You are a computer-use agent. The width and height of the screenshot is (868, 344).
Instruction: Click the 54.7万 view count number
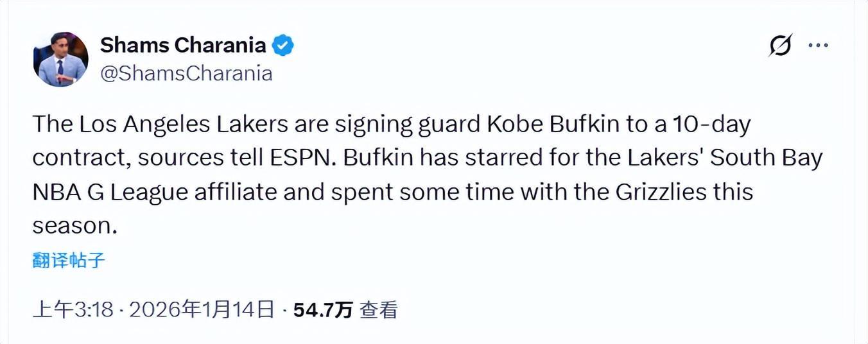[x=323, y=311]
